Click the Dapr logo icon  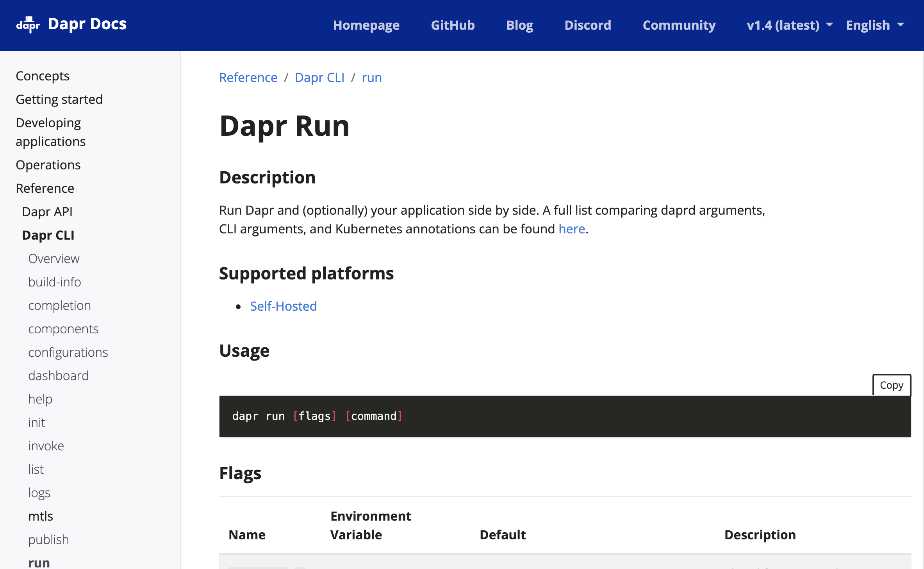[28, 25]
